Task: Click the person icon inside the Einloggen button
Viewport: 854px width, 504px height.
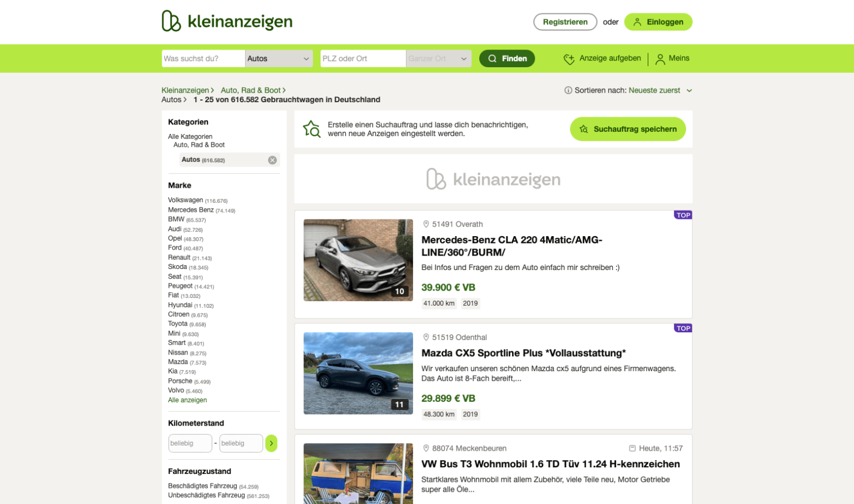Action: click(637, 22)
